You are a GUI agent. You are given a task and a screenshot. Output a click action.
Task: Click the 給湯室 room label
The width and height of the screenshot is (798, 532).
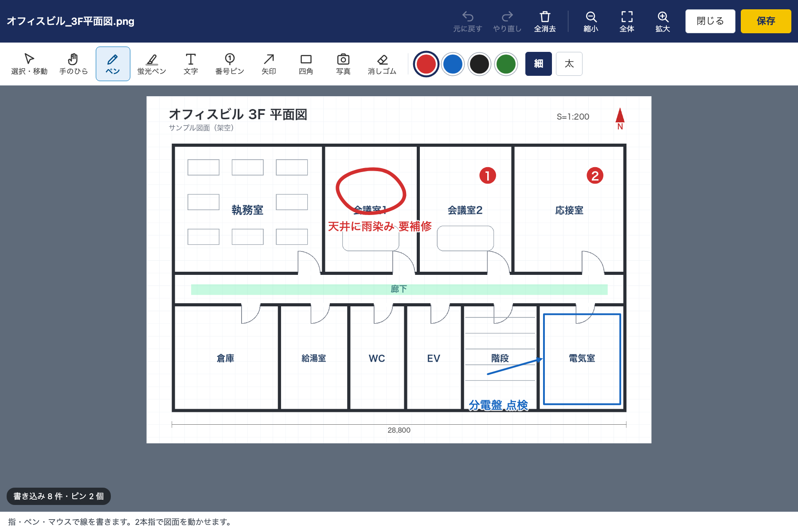(x=314, y=358)
